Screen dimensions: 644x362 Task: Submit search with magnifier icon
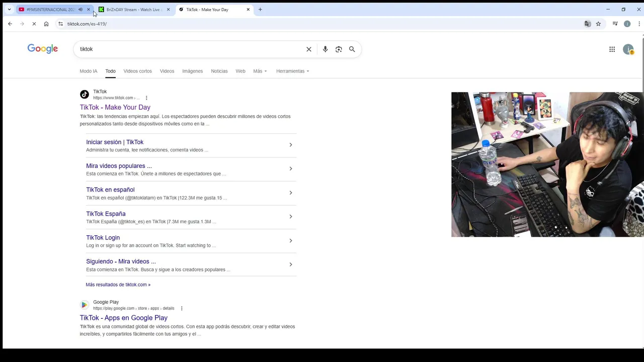tap(352, 49)
